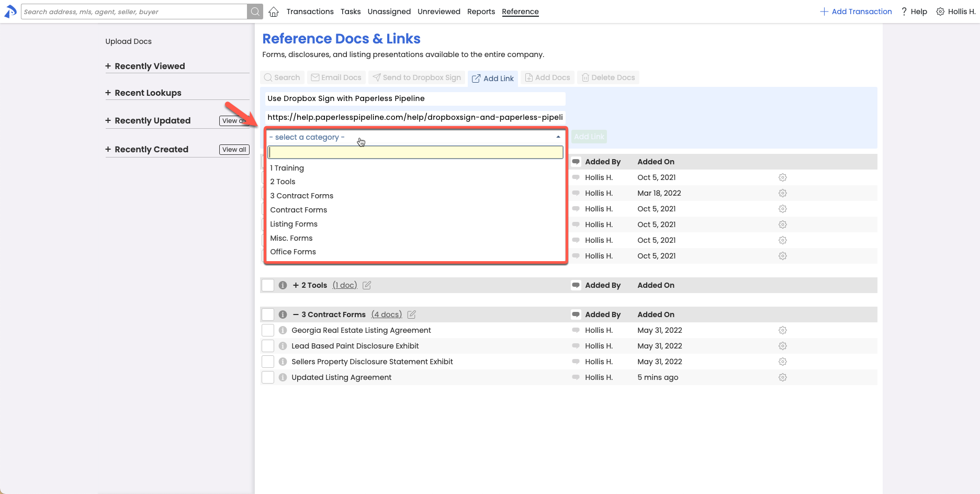Click comment icon in 2 Tools header
Viewport: 980px width, 494px height.
(576, 285)
